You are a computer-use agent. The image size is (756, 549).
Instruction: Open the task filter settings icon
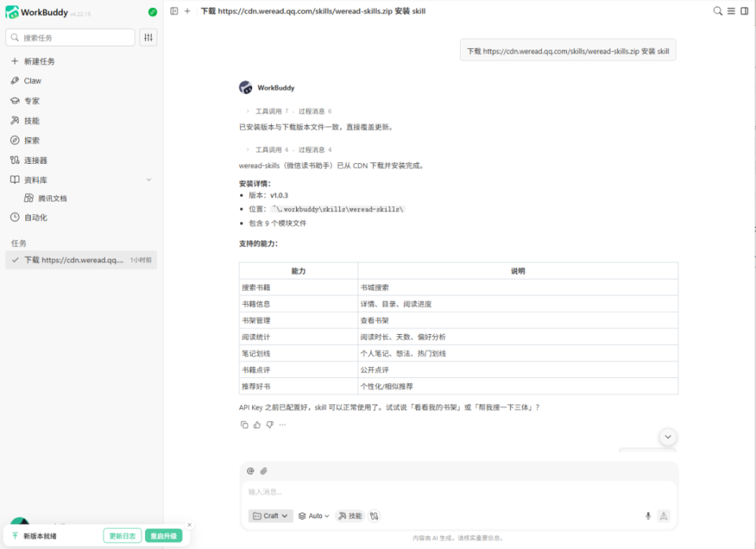click(x=149, y=37)
